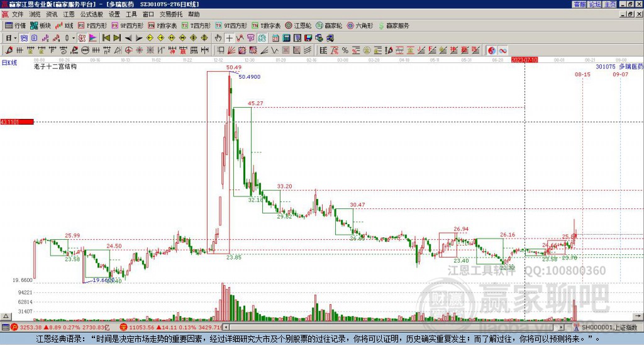The width and height of the screenshot is (644, 345).
Task: Switch to the K线 chart view
Action: pyautogui.click(x=64, y=25)
